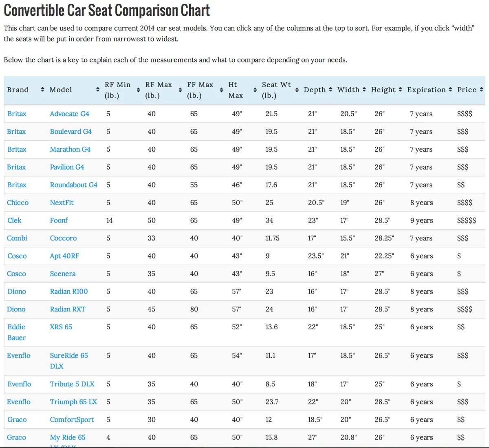This screenshot has width=489, height=448.
Task: Visit the Eddie Bauer brand link
Action: pos(17,332)
